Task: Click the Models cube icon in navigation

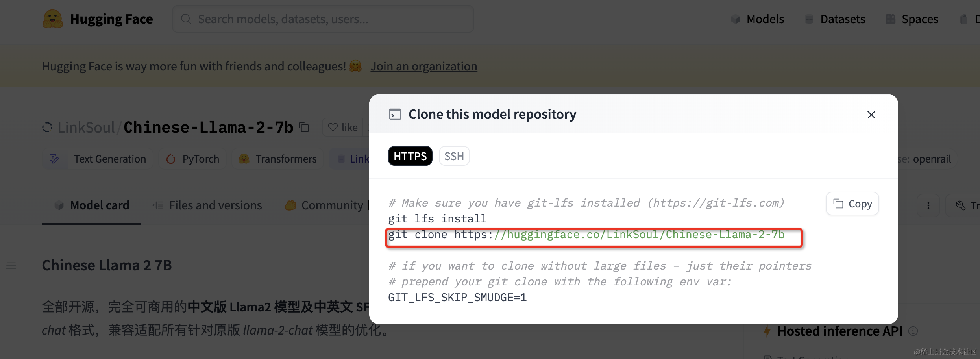Action: 736,19
